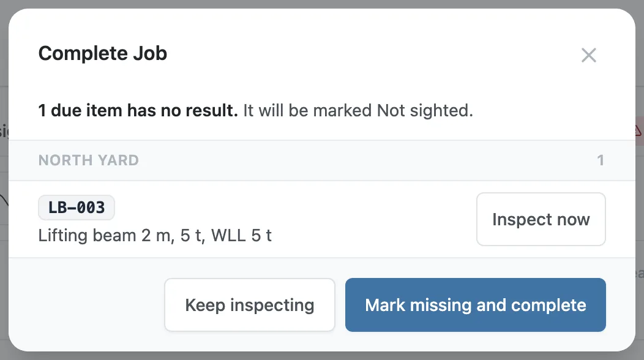Click the curved line at left edge

click(4, 200)
